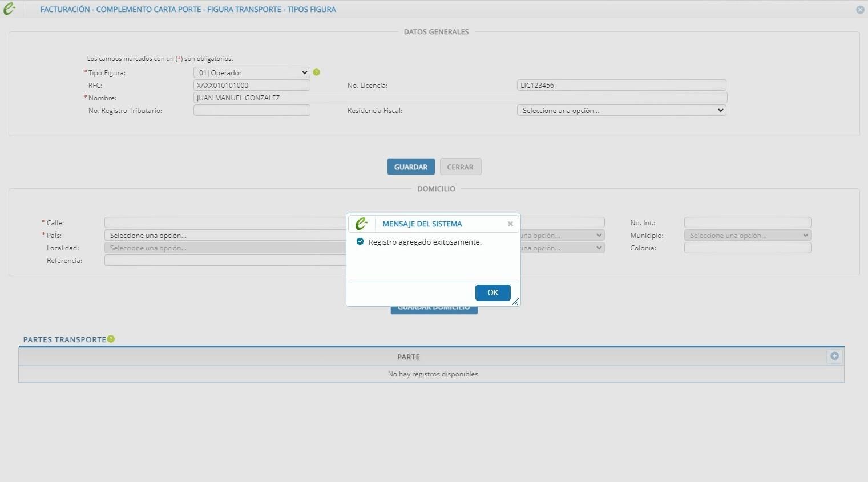The height and width of the screenshot is (482, 868).
Task: Click the logo icon in the message dialog
Action: (361, 224)
